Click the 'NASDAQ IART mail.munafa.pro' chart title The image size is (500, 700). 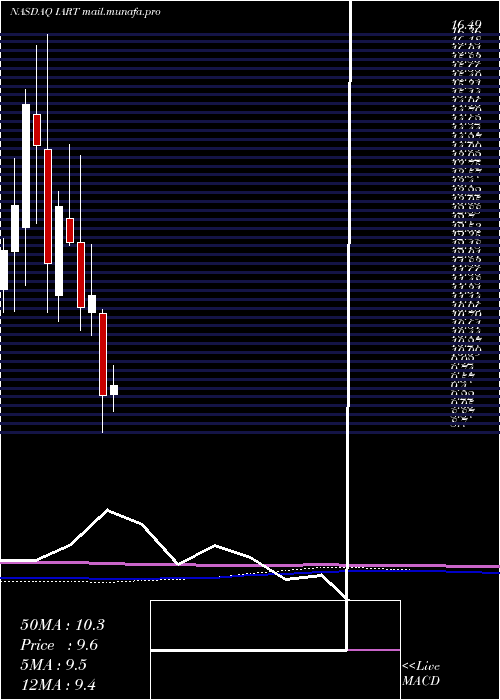pos(85,12)
